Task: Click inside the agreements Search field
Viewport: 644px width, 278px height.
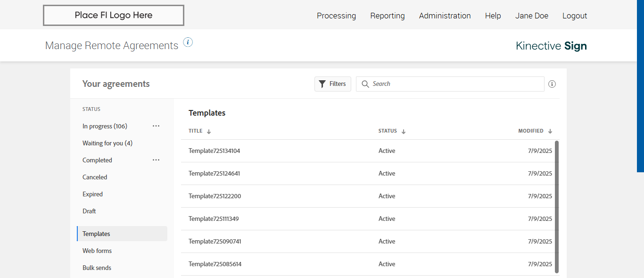Action: coord(455,84)
